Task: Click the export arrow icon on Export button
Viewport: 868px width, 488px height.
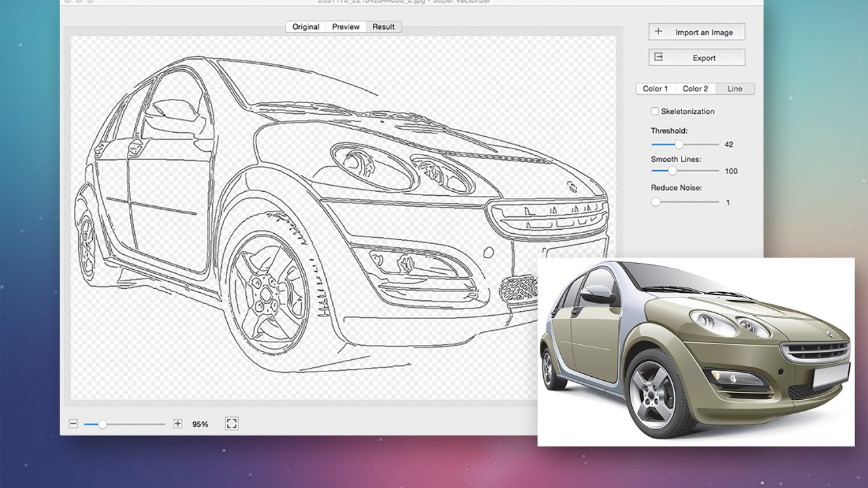Action: pyautogui.click(x=657, y=58)
